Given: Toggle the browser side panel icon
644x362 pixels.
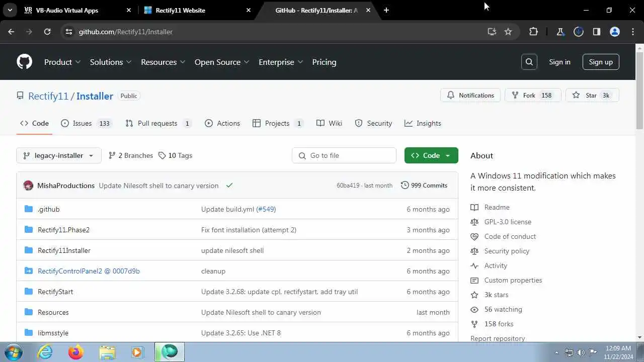Looking at the screenshot, I should tap(597, 32).
